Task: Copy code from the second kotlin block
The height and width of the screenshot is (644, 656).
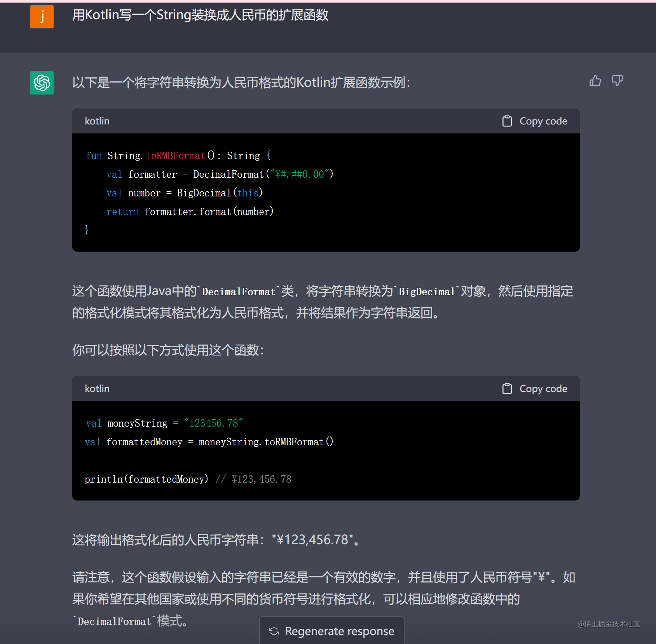Action: (535, 388)
